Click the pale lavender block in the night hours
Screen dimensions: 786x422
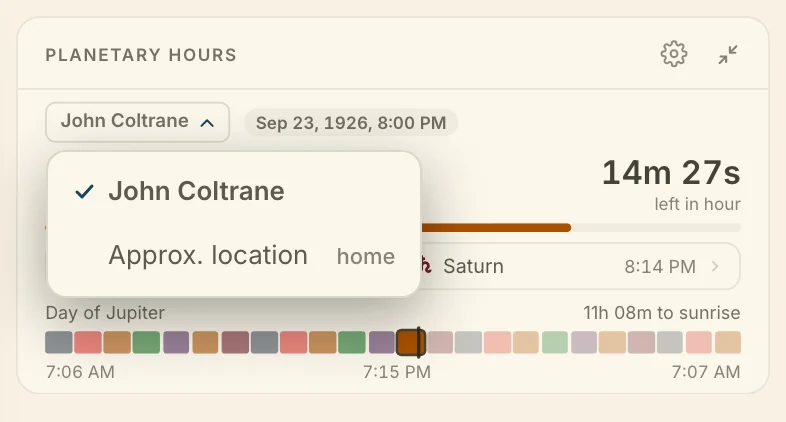pos(584,342)
